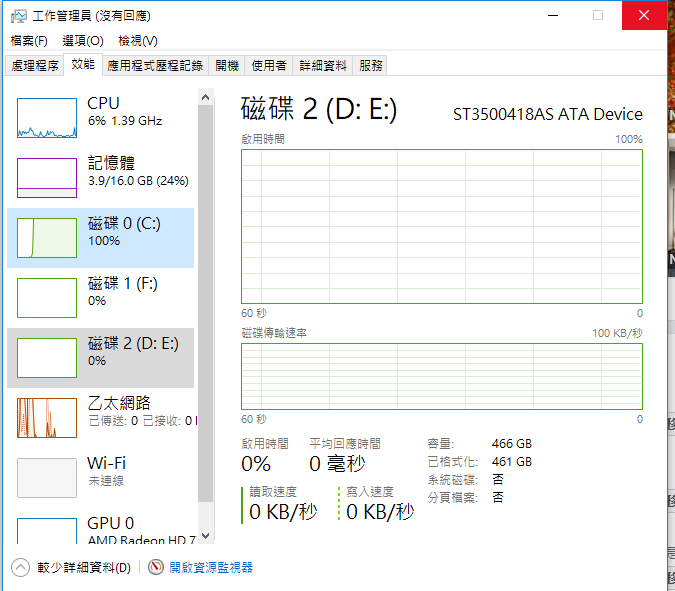This screenshot has height=591, width=675.
Task: Click the 乙太網路 label
Action: point(119,403)
